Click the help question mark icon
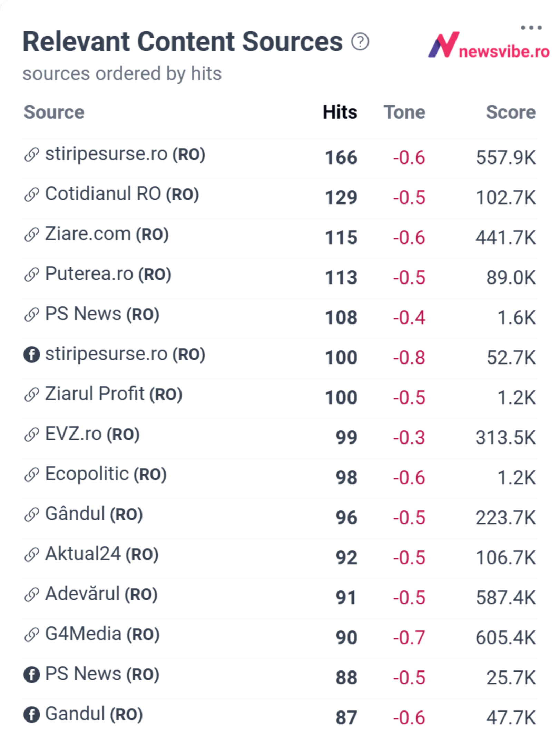The height and width of the screenshot is (756, 559). click(360, 42)
